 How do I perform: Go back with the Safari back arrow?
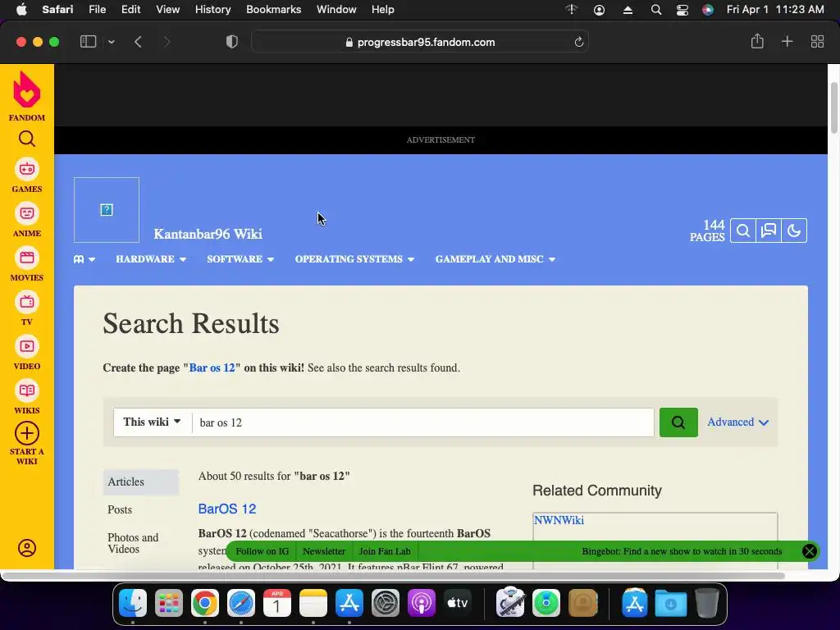[x=138, y=42]
